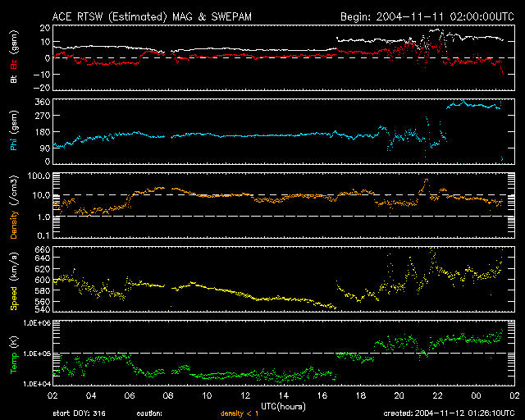Click the start DOY: 316 text

point(80,413)
